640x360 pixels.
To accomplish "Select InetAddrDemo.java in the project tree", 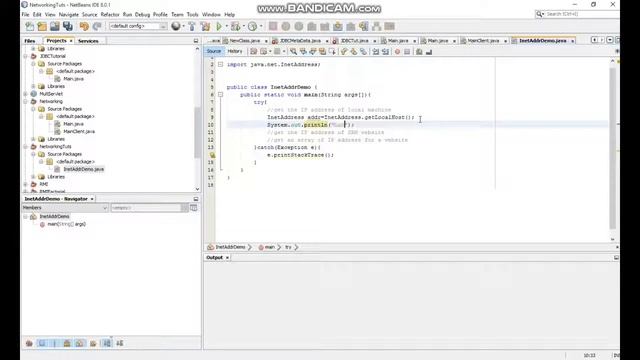I will pyautogui.click(x=84, y=169).
